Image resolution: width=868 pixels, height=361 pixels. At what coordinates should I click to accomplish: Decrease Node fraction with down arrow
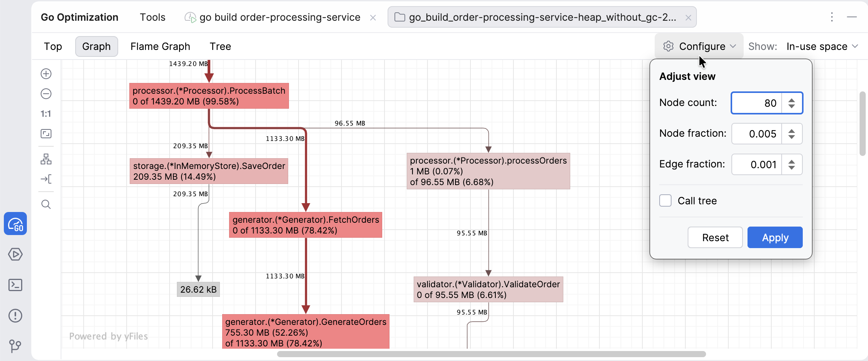[792, 137]
